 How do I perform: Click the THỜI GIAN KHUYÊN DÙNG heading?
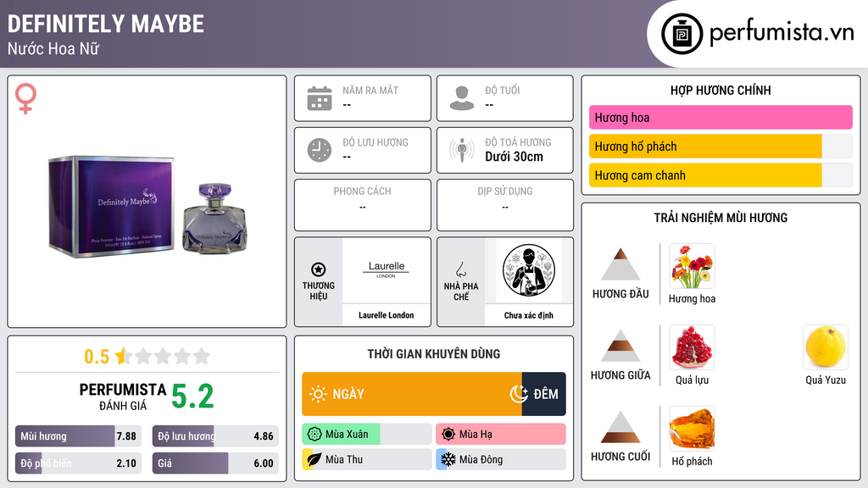click(x=433, y=354)
